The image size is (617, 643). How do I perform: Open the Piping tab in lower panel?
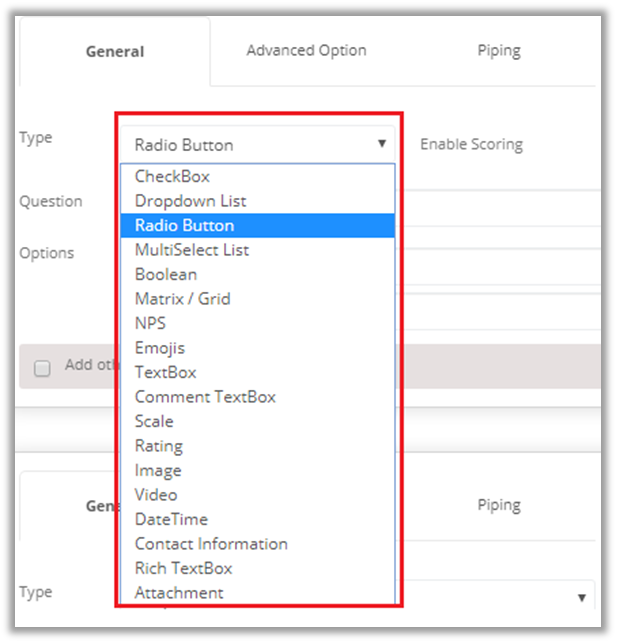click(x=498, y=505)
